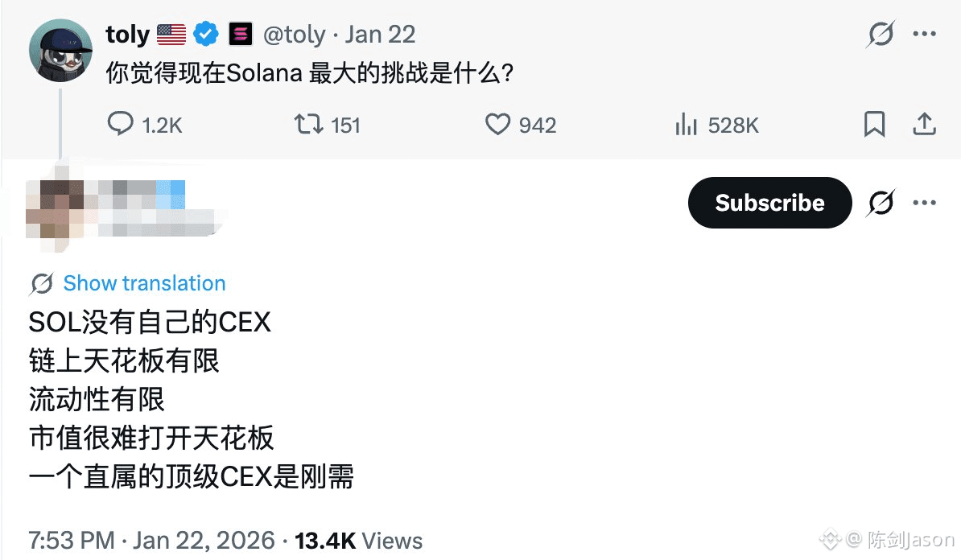Image resolution: width=961 pixels, height=560 pixels.
Task: Click the blue verified checkmark badge
Action: click(206, 35)
